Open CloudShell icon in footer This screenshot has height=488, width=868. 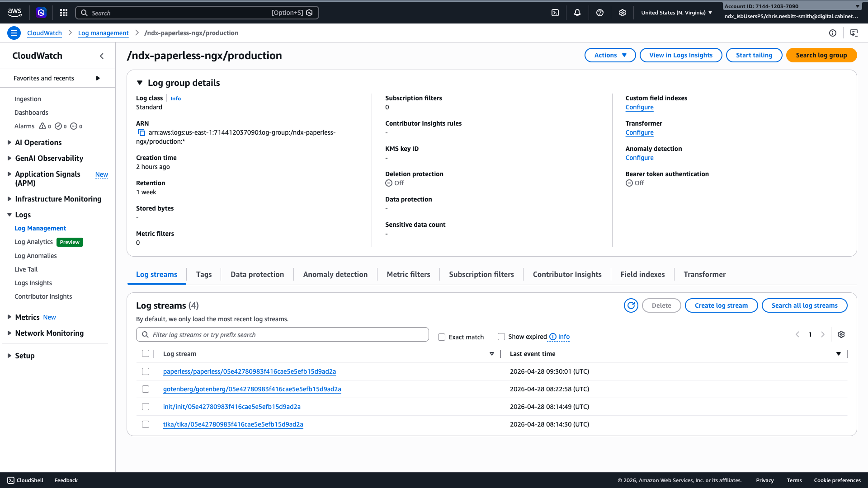point(11,480)
